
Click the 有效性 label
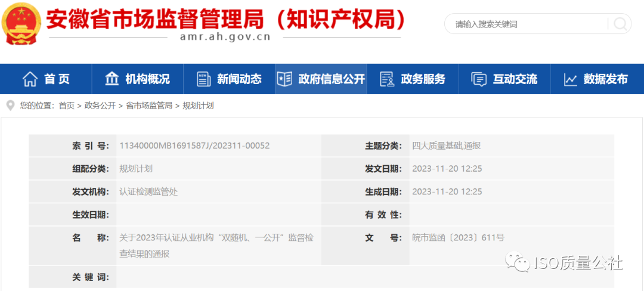click(x=383, y=215)
